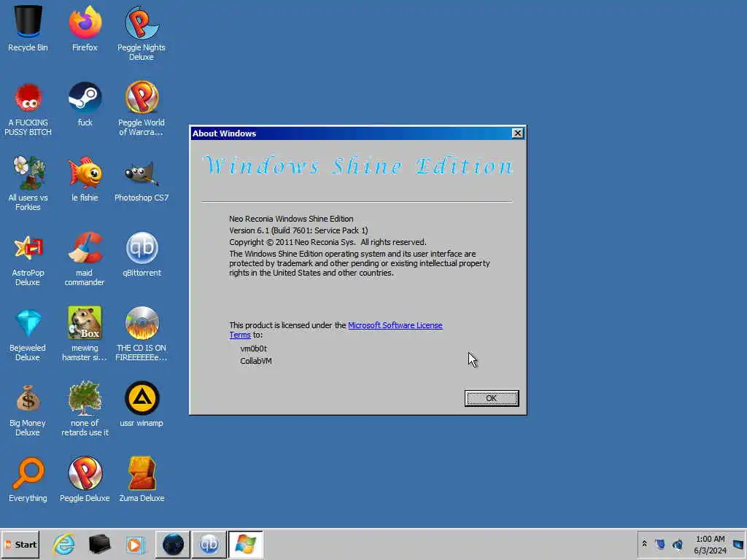The height and width of the screenshot is (560, 747).
Task: Click the licensee name vm0b0t
Action: [x=253, y=349]
